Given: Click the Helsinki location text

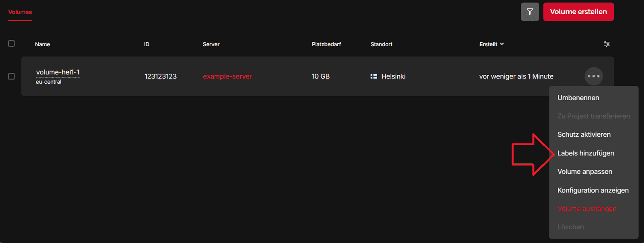Looking at the screenshot, I should tap(393, 76).
